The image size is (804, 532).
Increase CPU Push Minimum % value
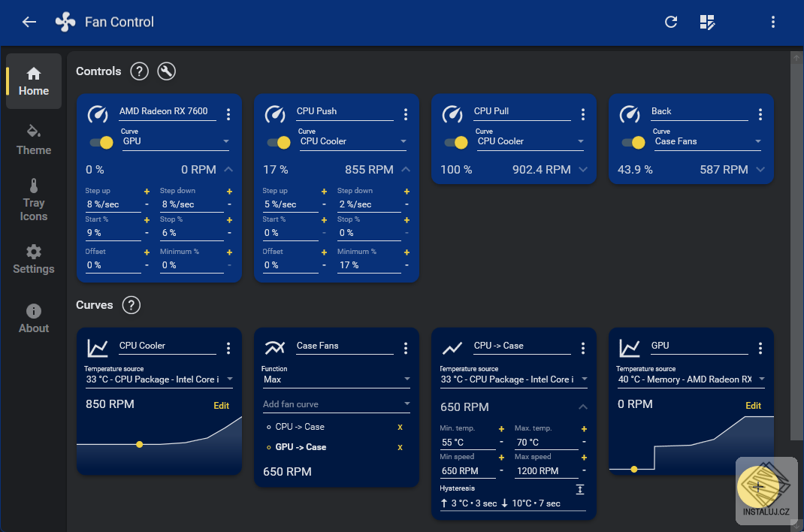point(407,252)
